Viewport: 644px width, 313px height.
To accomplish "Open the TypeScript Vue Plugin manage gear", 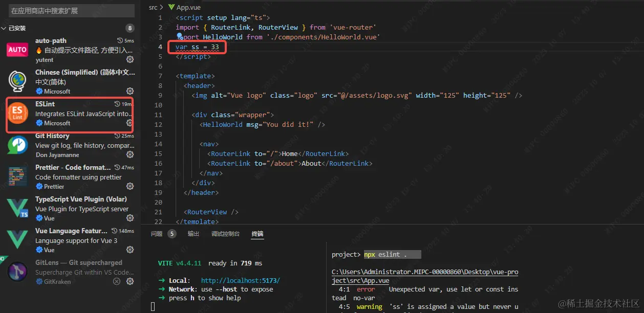I will tap(130, 218).
